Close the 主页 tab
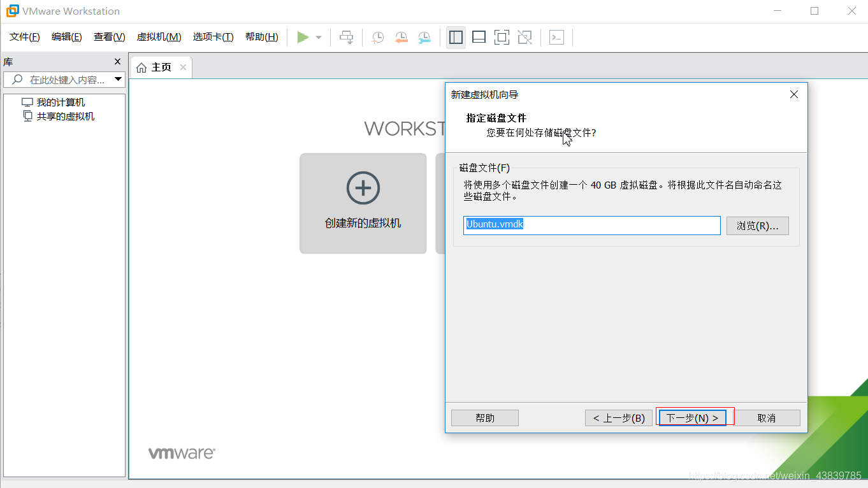 coord(183,68)
